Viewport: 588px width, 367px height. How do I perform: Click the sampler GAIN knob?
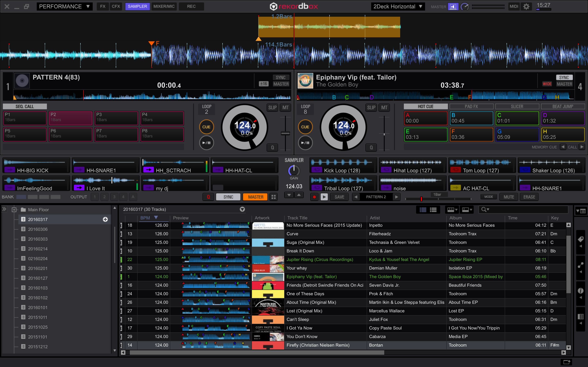(294, 171)
